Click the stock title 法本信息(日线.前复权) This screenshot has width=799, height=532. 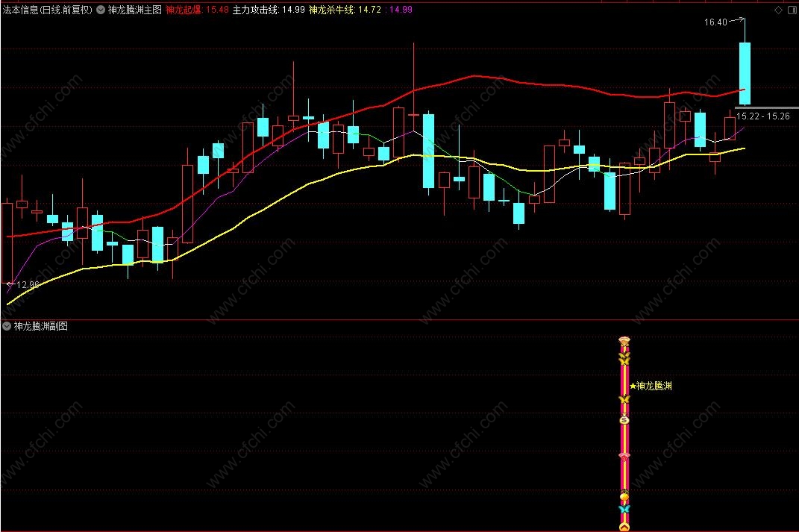coord(48,10)
